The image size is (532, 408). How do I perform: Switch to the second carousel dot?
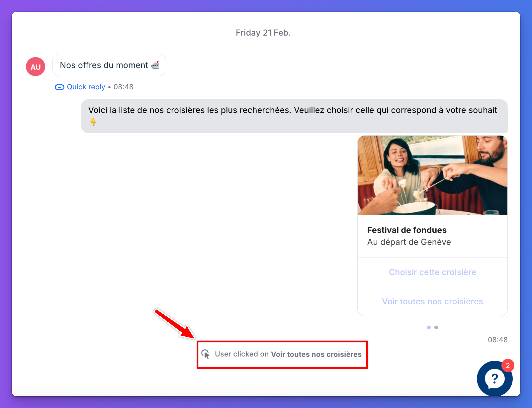436,327
